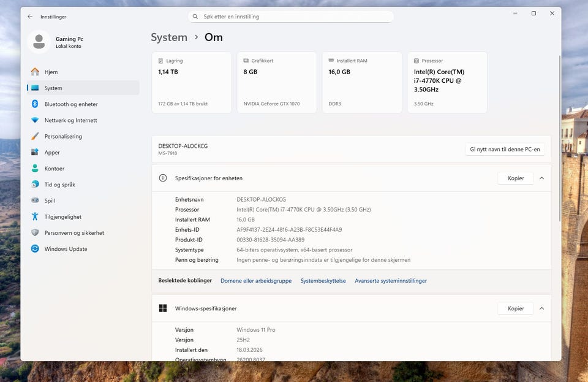This screenshot has height=382, width=588.
Task: Click the back arrow in Innstillinger
Action: [30, 17]
